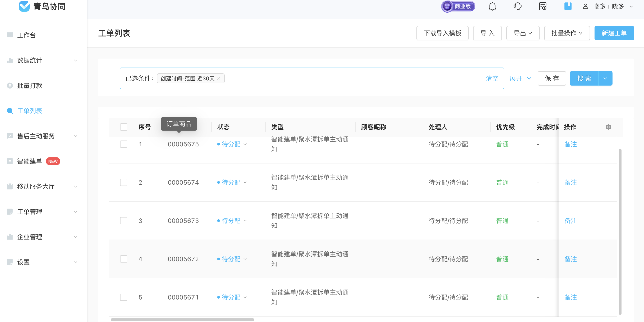Click the 下载导入模板 button

point(442,33)
